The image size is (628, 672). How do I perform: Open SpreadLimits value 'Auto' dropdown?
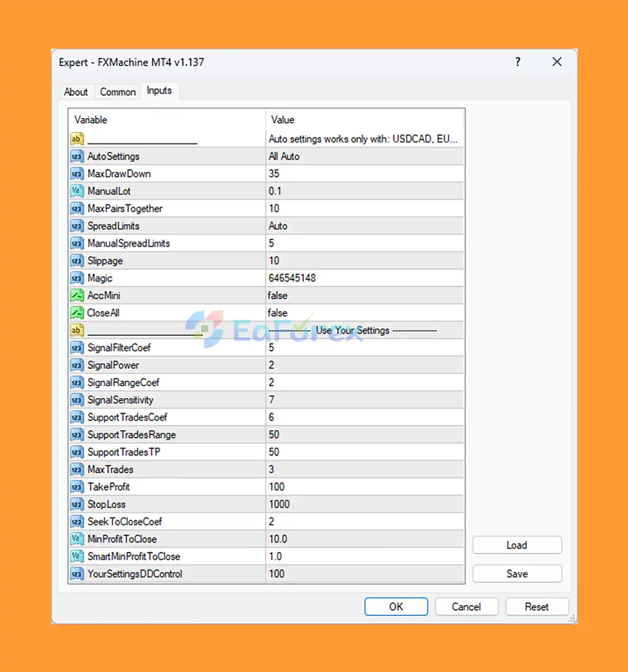[x=365, y=226]
